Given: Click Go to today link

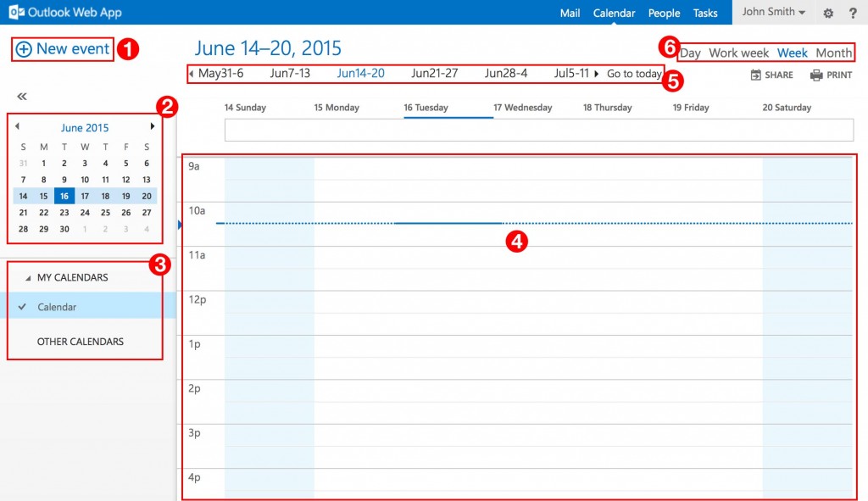Looking at the screenshot, I should (633, 74).
